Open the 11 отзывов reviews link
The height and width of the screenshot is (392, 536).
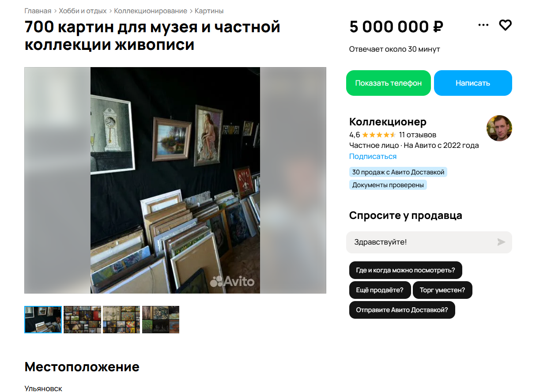tap(417, 135)
